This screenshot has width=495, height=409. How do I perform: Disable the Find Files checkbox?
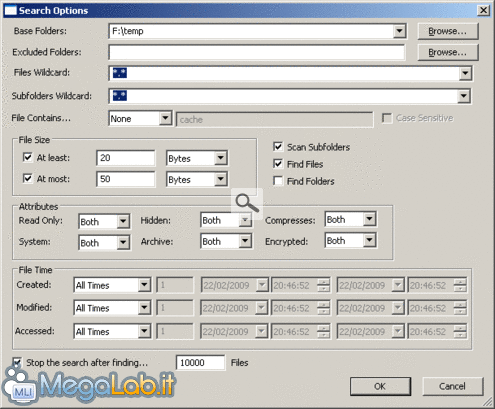(278, 164)
